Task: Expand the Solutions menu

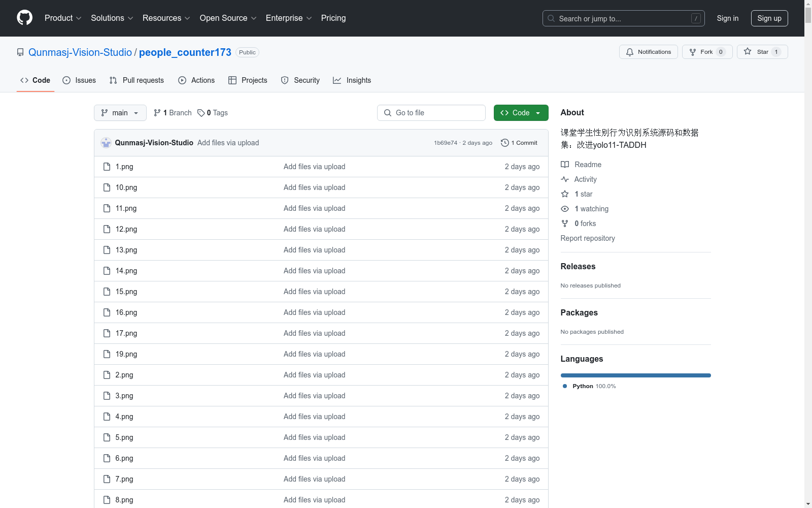Action: [x=112, y=18]
